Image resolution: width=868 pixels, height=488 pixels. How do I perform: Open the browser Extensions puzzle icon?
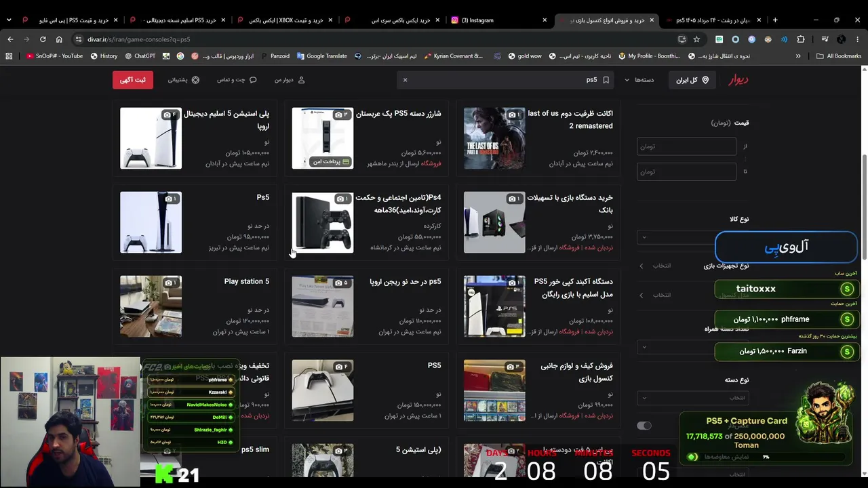(801, 39)
